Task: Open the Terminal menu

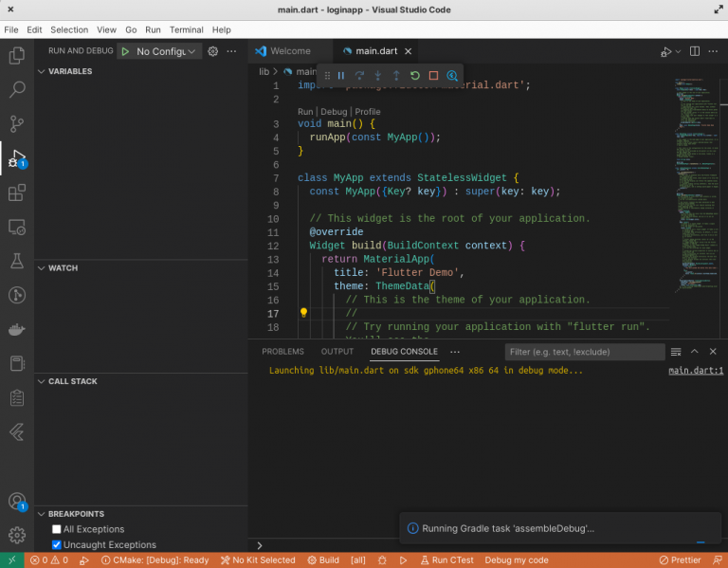Action: 187,29
